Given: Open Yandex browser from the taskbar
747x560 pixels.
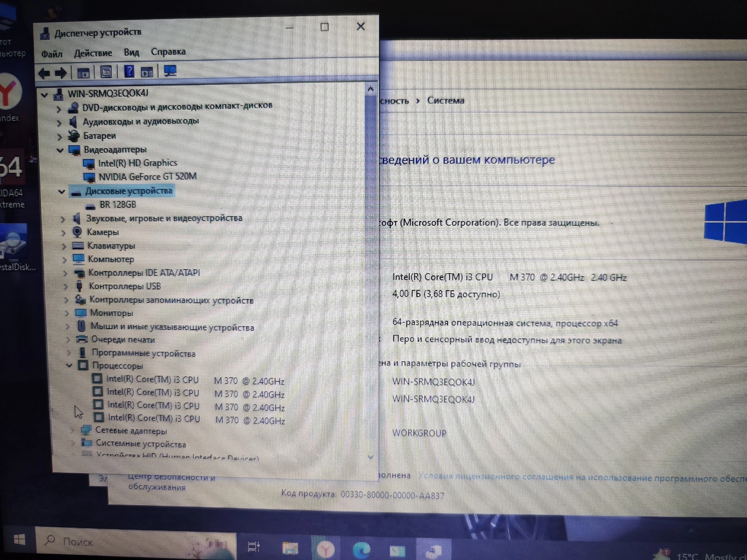Looking at the screenshot, I should (x=325, y=549).
